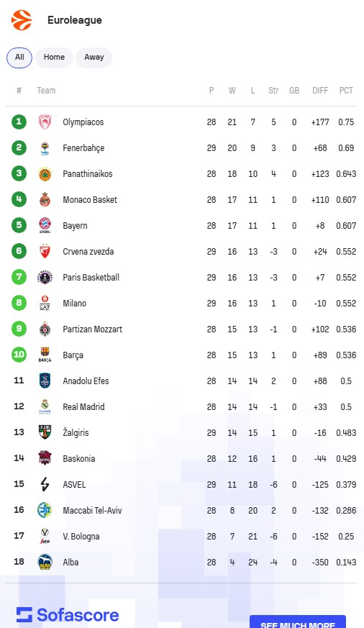Switch to the Home standings tab
The image size is (364, 628).
click(54, 58)
